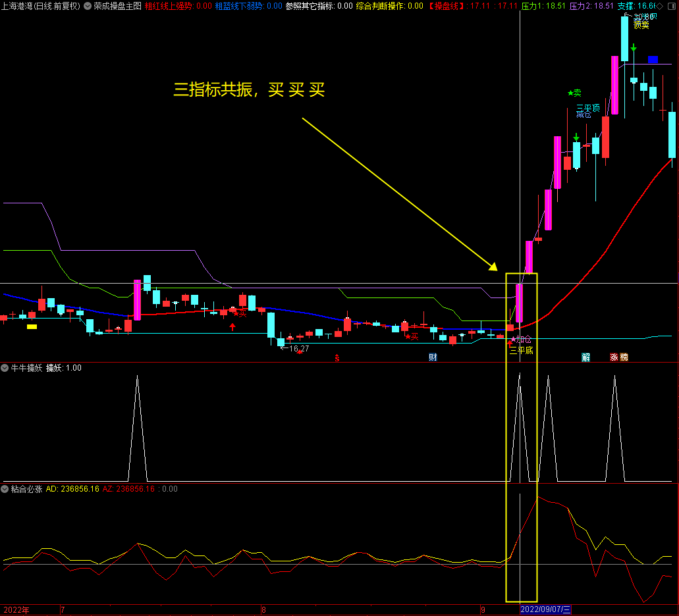The width and height of the screenshot is (679, 616).
Task: Click the 参照其它指标 value label
Action: pos(319,6)
